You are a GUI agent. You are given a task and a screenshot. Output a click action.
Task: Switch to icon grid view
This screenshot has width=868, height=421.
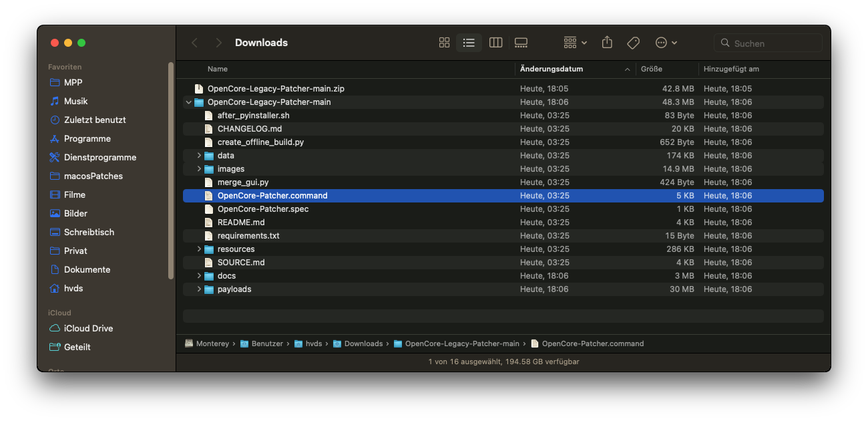pyautogui.click(x=444, y=43)
